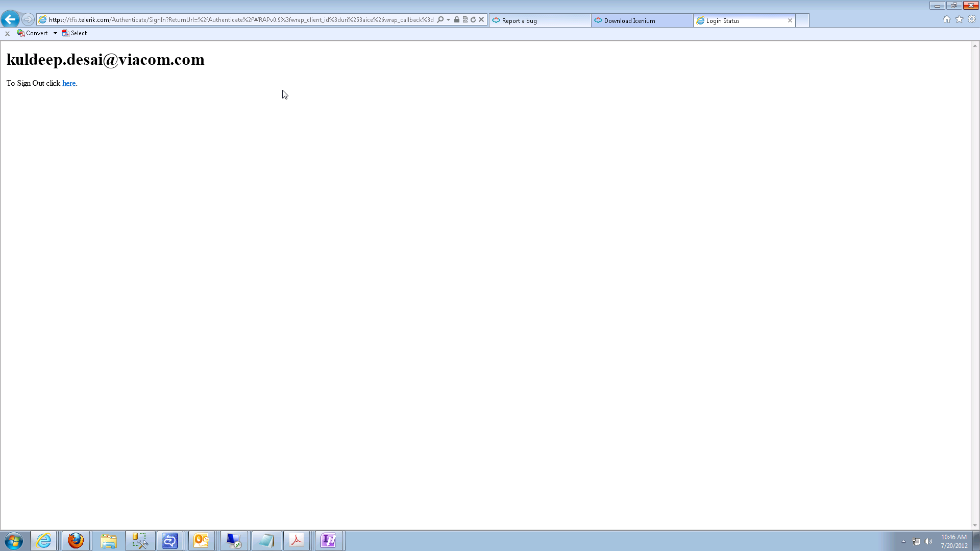980x551 pixels.
Task: Click the Select toolbar button
Action: coord(75,33)
